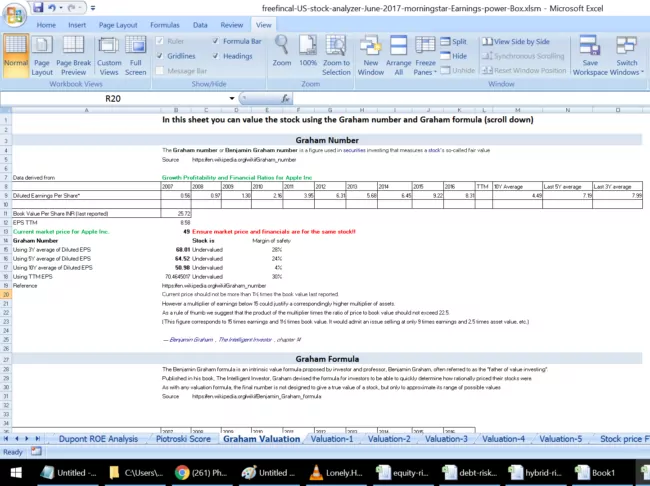Toggle the Gridlines checkbox
The width and height of the screenshot is (650, 486).
tap(161, 56)
